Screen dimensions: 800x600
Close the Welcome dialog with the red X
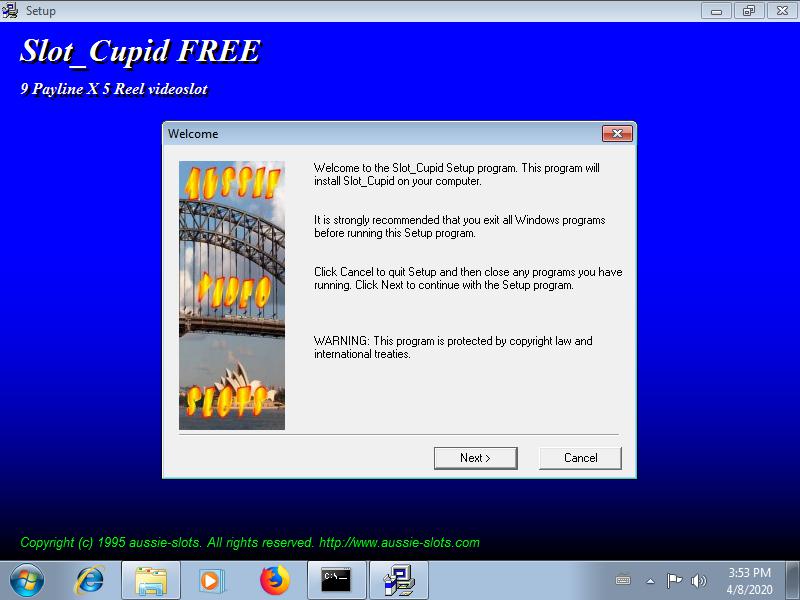[x=617, y=134]
